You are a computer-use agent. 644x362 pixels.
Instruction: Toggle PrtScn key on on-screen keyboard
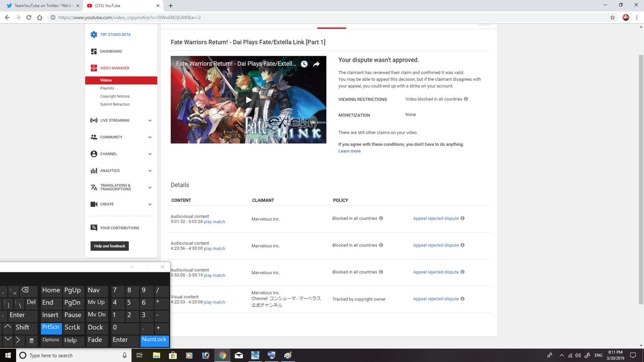click(51, 327)
